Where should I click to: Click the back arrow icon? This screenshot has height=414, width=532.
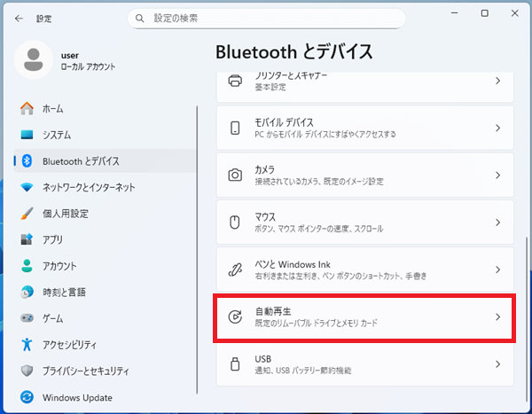click(19, 19)
